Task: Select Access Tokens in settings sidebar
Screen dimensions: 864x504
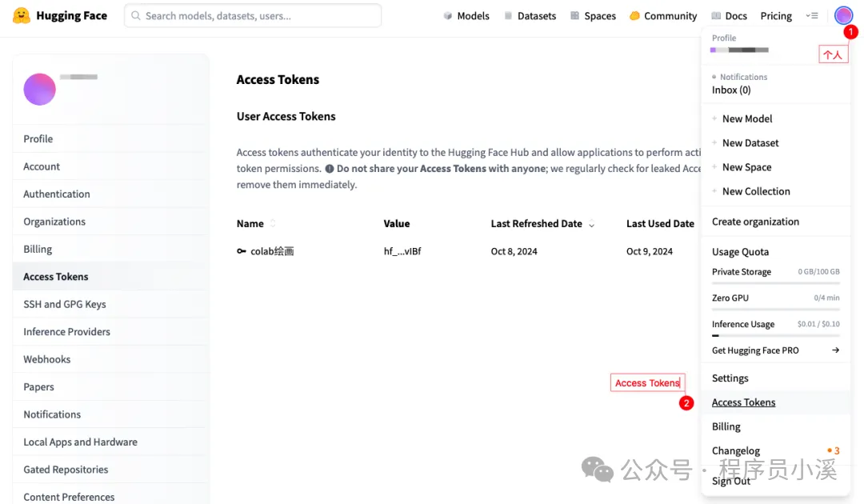Action: 110,277
